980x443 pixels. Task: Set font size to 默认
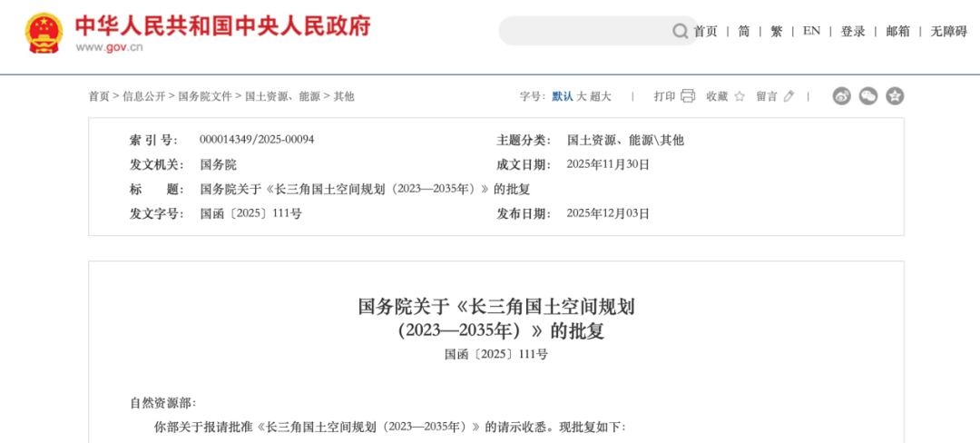point(563,96)
